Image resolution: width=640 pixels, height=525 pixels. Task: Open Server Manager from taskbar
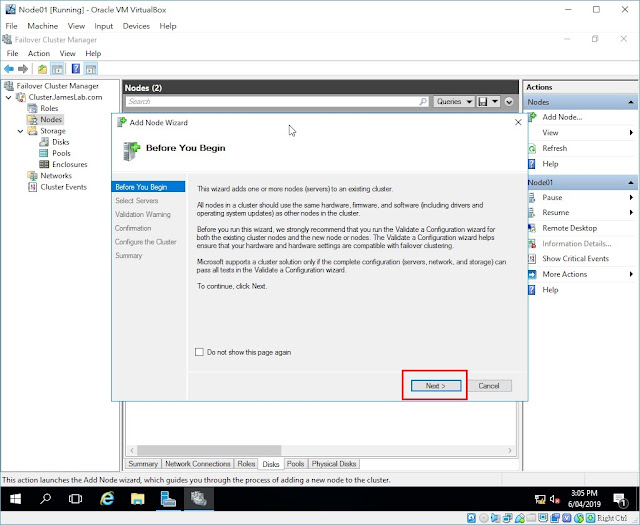(168, 498)
